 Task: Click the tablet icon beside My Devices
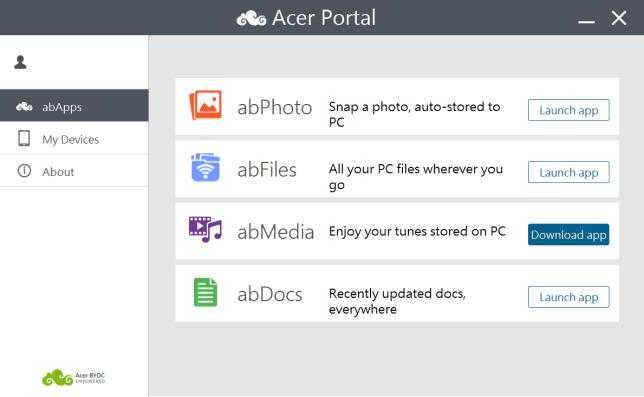[24, 138]
